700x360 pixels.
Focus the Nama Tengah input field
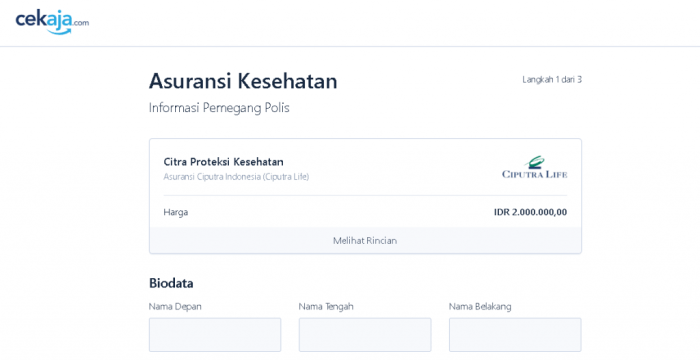365,335
